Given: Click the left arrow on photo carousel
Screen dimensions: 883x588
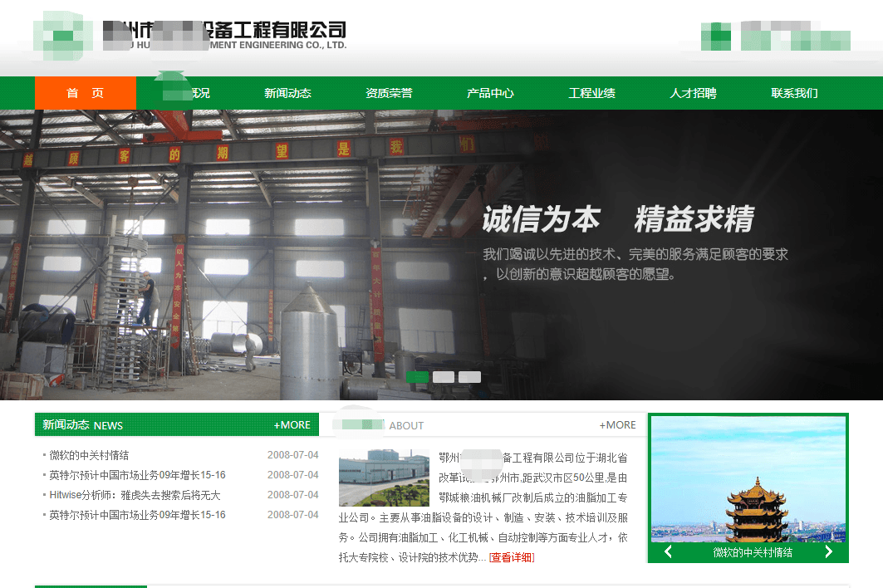Looking at the screenshot, I should [x=668, y=552].
